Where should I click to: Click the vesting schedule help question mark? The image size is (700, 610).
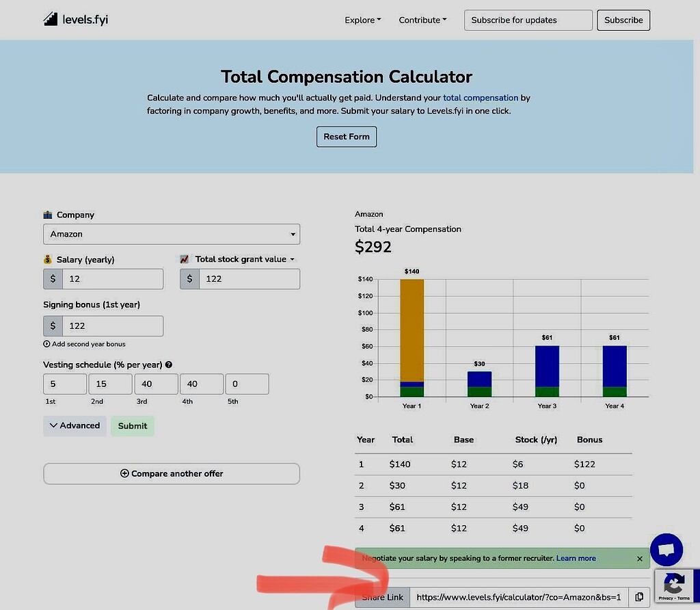(x=167, y=364)
